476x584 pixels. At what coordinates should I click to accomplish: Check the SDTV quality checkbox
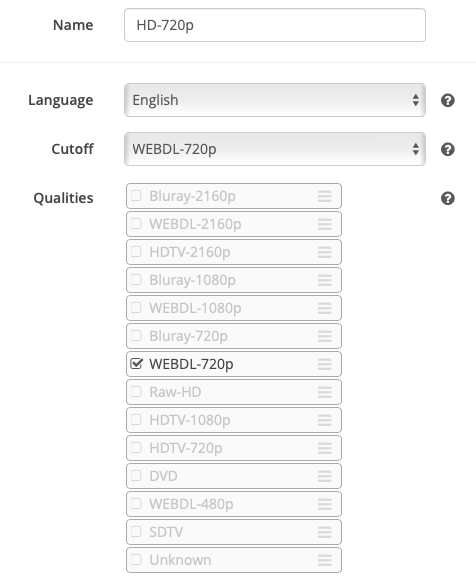point(136,531)
